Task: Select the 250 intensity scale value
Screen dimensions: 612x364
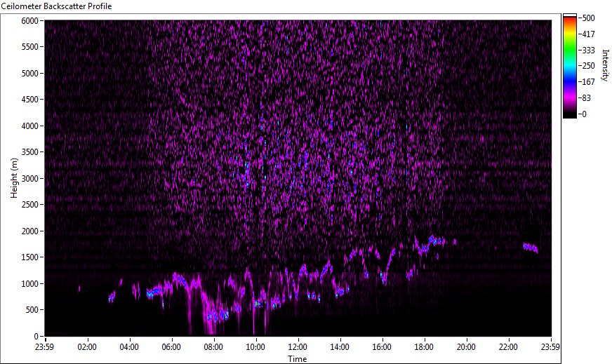Action: [588, 66]
